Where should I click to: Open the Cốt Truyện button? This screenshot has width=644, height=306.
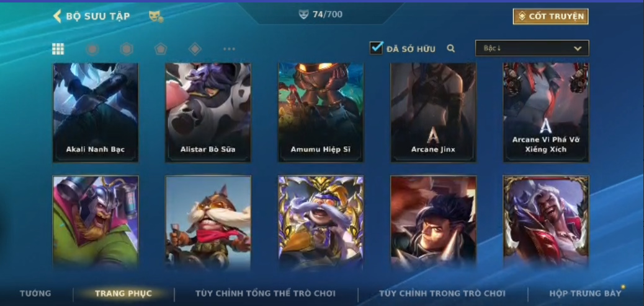click(550, 16)
